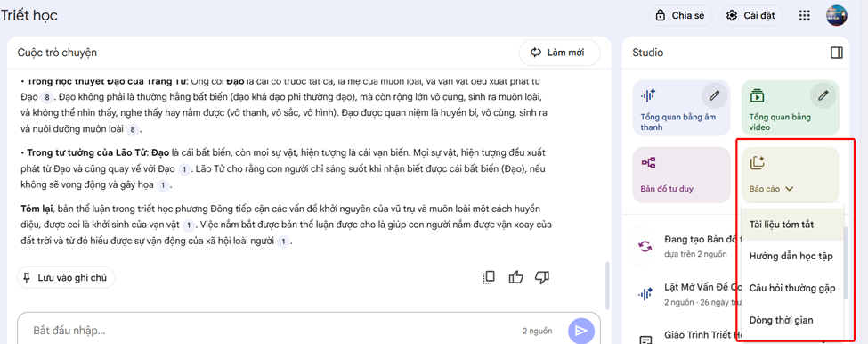Refresh chat with Làm mới button
Viewport: 868px width, 344px height.
click(559, 53)
